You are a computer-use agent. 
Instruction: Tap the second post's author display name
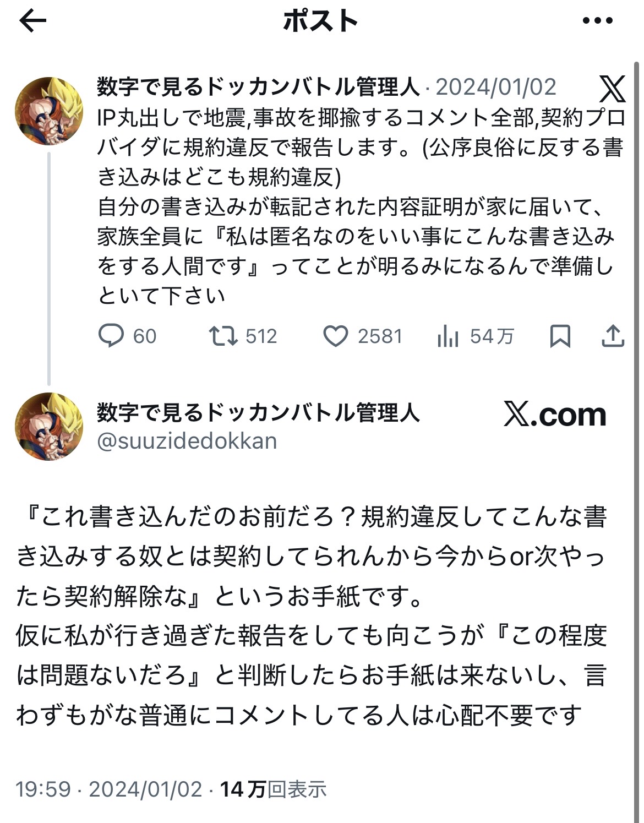(x=258, y=412)
